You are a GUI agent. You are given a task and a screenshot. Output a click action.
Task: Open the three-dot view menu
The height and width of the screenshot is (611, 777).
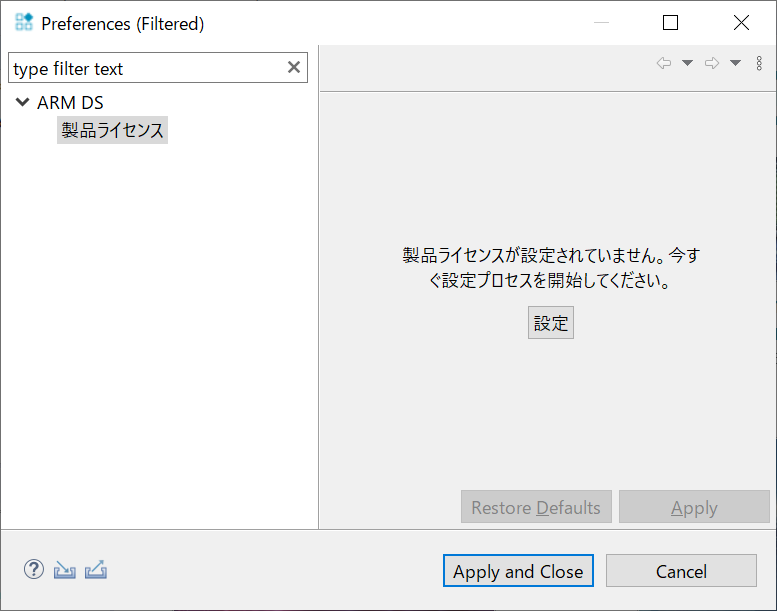759,63
